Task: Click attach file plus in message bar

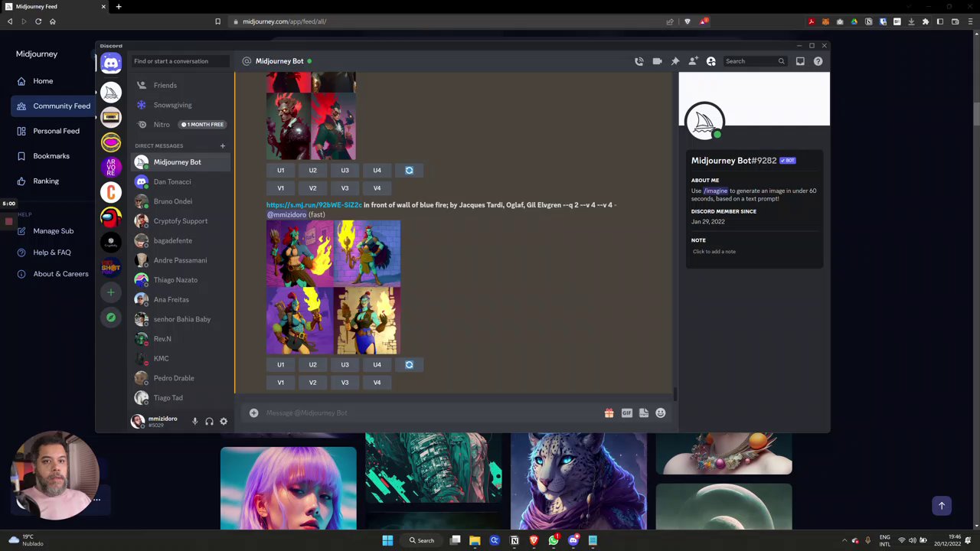Action: coord(253,413)
